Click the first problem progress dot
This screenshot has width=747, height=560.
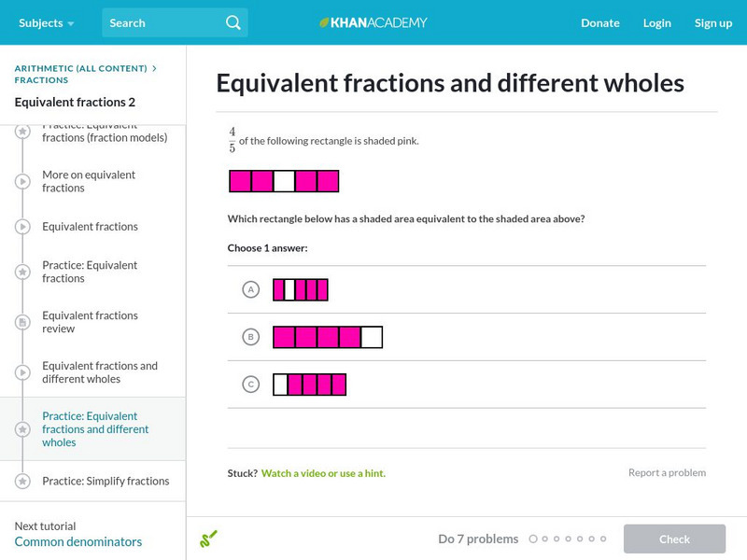pyautogui.click(x=533, y=539)
